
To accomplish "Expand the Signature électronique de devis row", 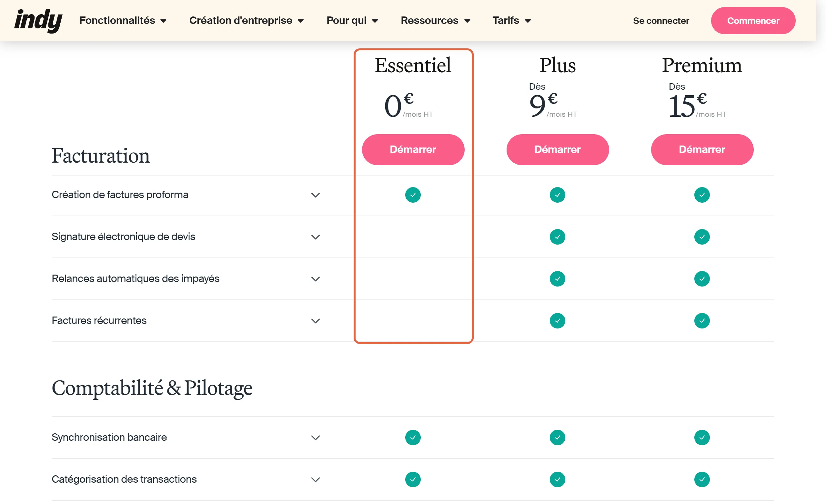I will 316,237.
